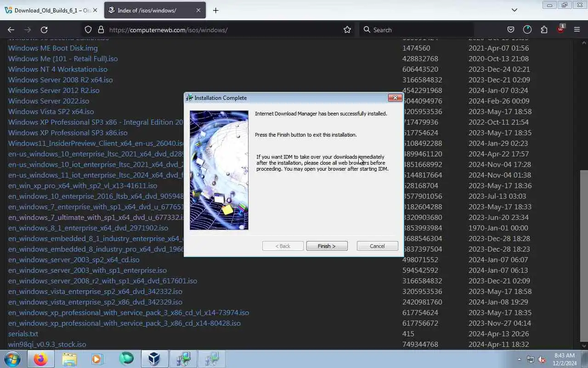This screenshot has width=588, height=368.
Task: Open the Pocket save icon
Action: [x=510, y=29]
